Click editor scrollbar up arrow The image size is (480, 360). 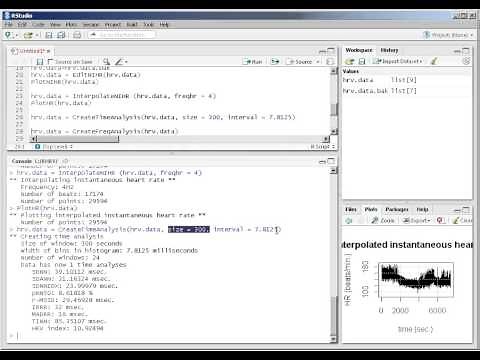(334, 71)
